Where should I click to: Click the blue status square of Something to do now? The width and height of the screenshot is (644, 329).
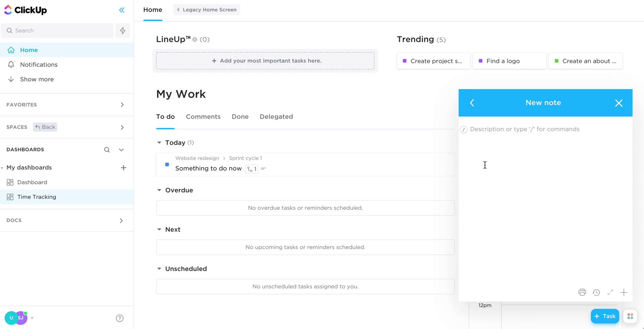point(167,164)
